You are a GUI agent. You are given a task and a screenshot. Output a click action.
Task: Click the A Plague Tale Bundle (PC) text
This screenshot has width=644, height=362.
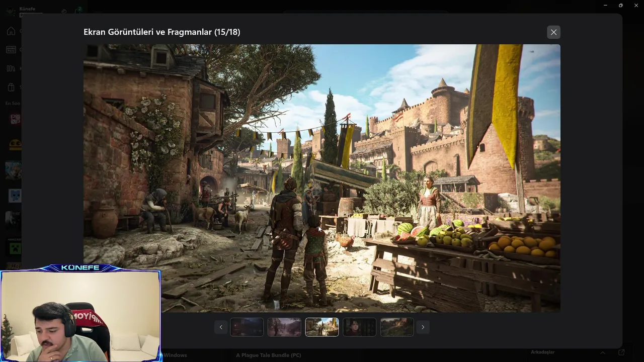(x=269, y=355)
